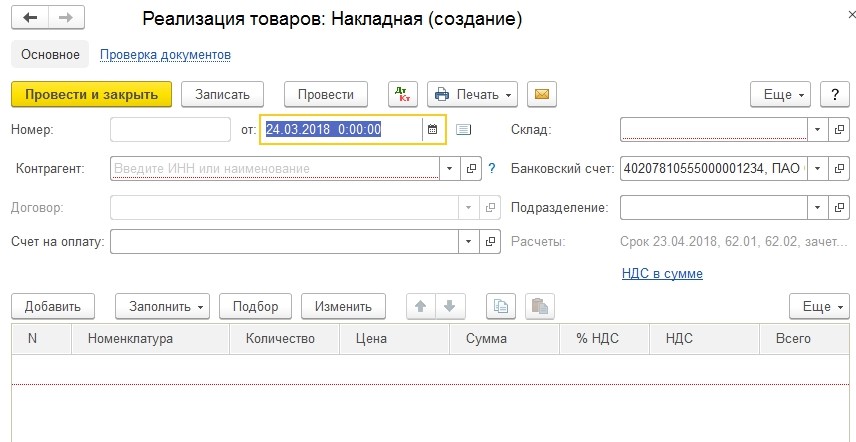The height and width of the screenshot is (442, 856).
Task: Click the envelope send email icon
Action: tap(542, 94)
